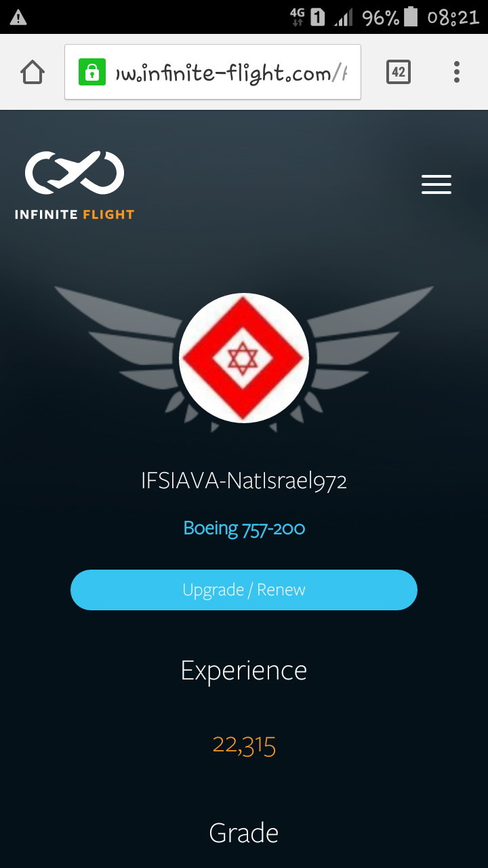Tap the Grade heading
The width and height of the screenshot is (488, 868).
click(244, 833)
